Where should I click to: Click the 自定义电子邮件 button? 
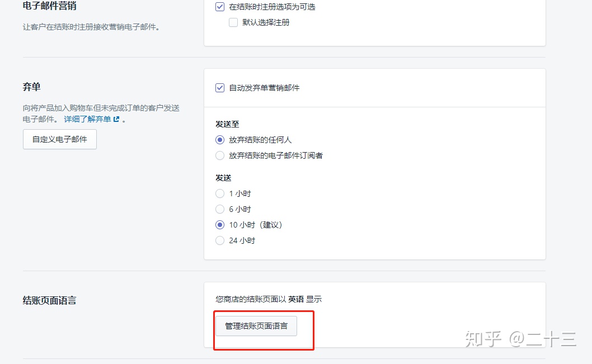point(60,139)
